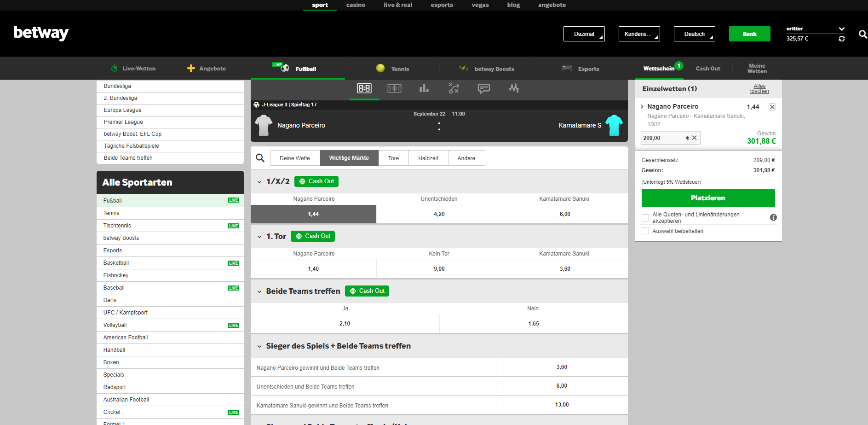Expand the Nagano Parceiro betslip entry
This screenshot has height=425, width=868.
coord(642,107)
